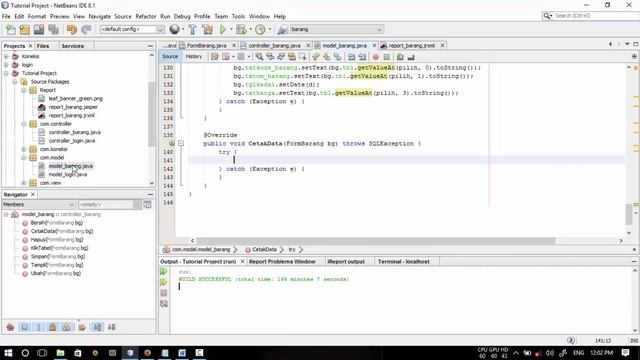Click the New Project toolbar icon
640x360 pixels.
[24, 29]
